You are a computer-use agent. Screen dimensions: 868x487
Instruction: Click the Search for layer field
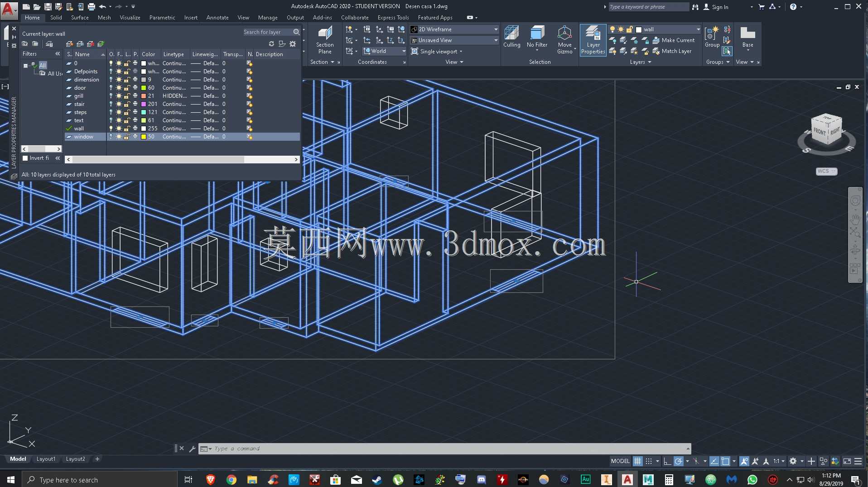click(x=267, y=32)
